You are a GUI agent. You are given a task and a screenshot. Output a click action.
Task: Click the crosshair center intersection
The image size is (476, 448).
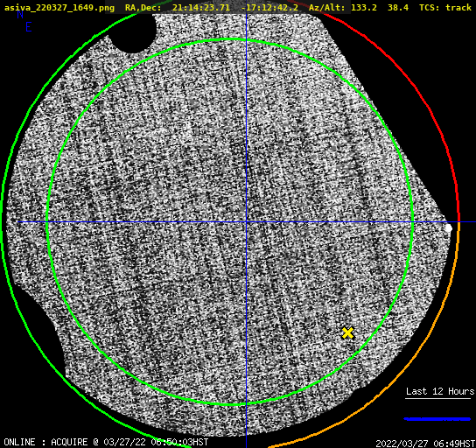(246, 222)
